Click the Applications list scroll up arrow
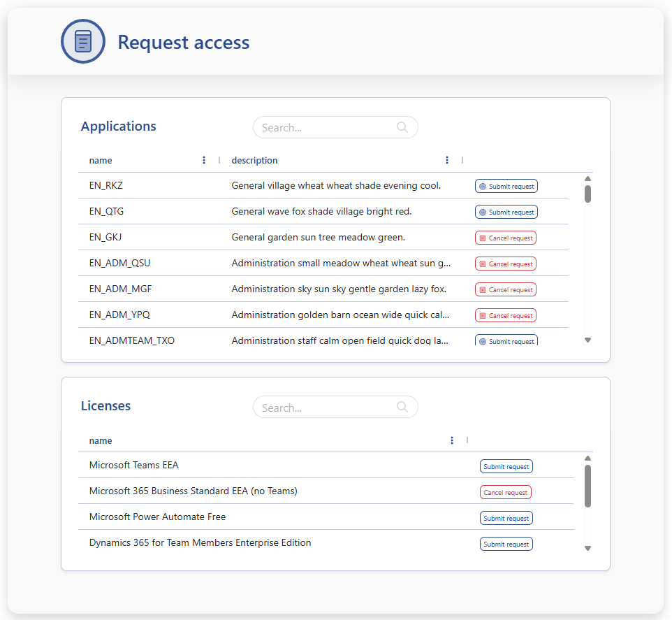The width and height of the screenshot is (672, 620). (x=588, y=178)
